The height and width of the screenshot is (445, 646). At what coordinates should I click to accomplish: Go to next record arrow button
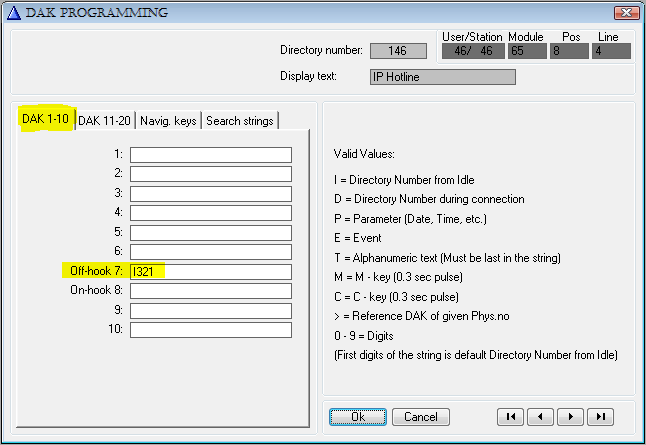tap(570, 416)
